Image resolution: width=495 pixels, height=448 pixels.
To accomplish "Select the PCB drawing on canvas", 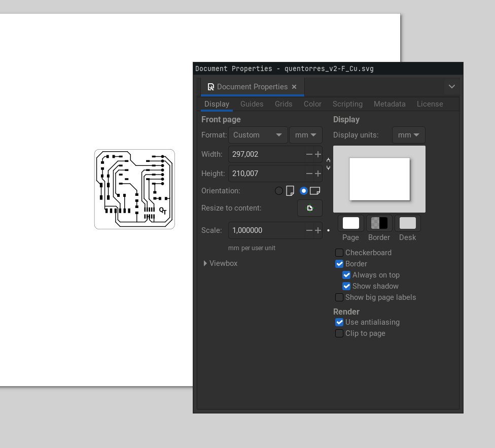I will tap(134, 189).
